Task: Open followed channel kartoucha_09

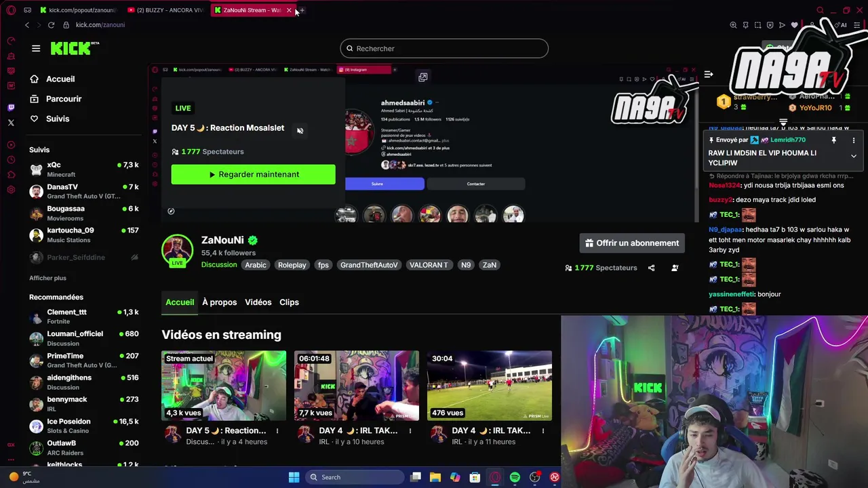Action: [84, 235]
